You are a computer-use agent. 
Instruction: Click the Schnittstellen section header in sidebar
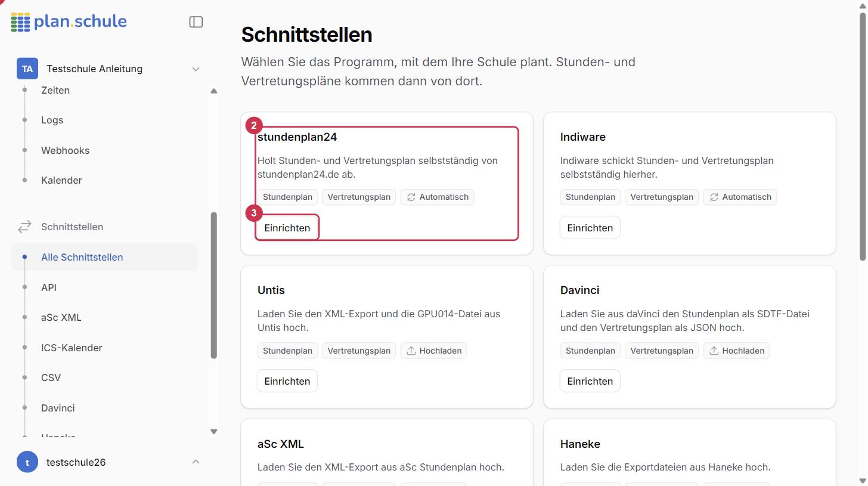pos(72,227)
